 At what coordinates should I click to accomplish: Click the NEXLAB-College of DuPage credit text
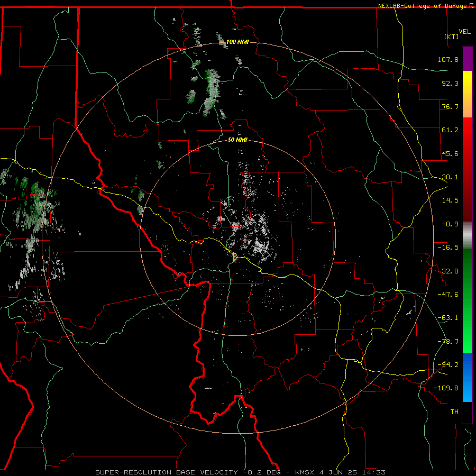[423, 6]
